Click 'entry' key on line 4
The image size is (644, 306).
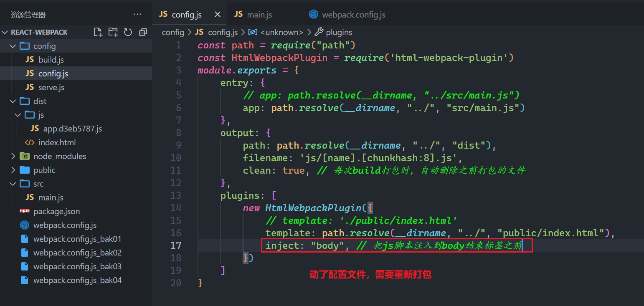[234, 83]
